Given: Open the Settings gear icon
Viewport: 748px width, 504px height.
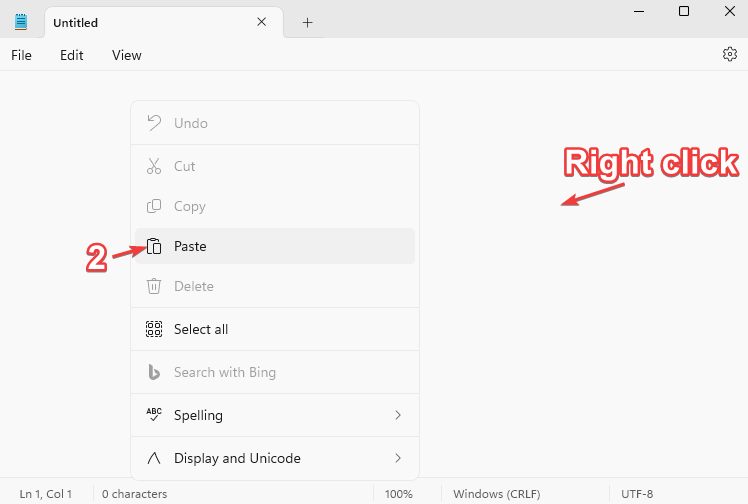Looking at the screenshot, I should (729, 55).
